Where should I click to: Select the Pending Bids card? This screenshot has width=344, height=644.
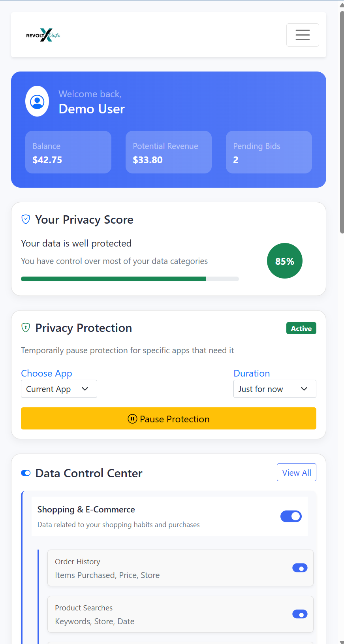tap(269, 152)
